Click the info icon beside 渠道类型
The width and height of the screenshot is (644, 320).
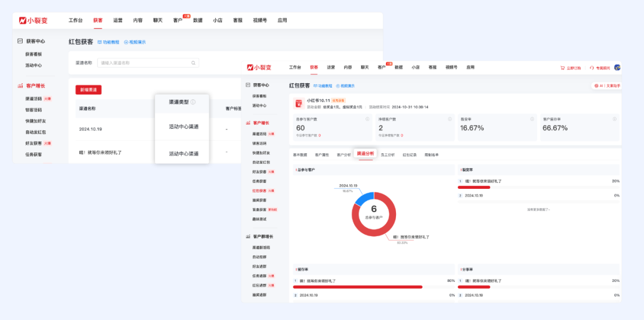(x=193, y=102)
